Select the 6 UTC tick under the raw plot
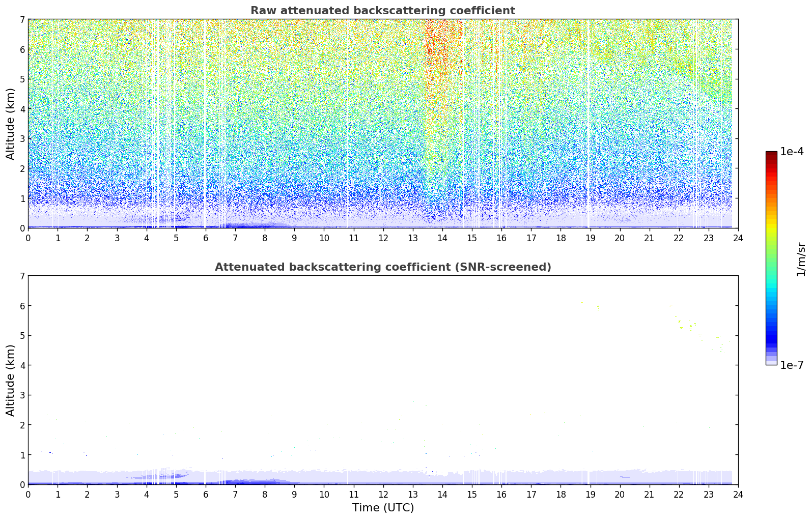The width and height of the screenshot is (812, 519). 206,238
